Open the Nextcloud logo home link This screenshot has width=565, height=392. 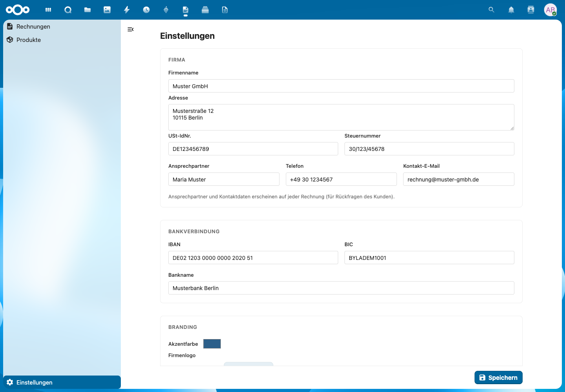pyautogui.click(x=18, y=10)
